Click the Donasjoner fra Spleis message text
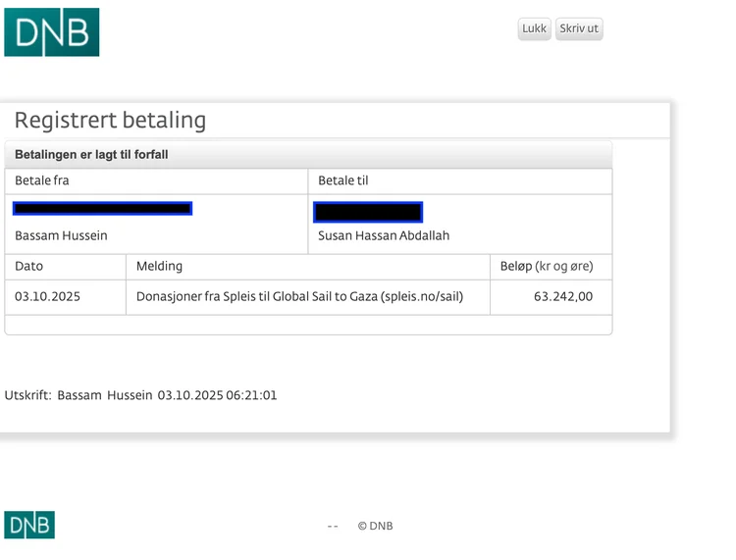The width and height of the screenshot is (736, 560). 299,296
